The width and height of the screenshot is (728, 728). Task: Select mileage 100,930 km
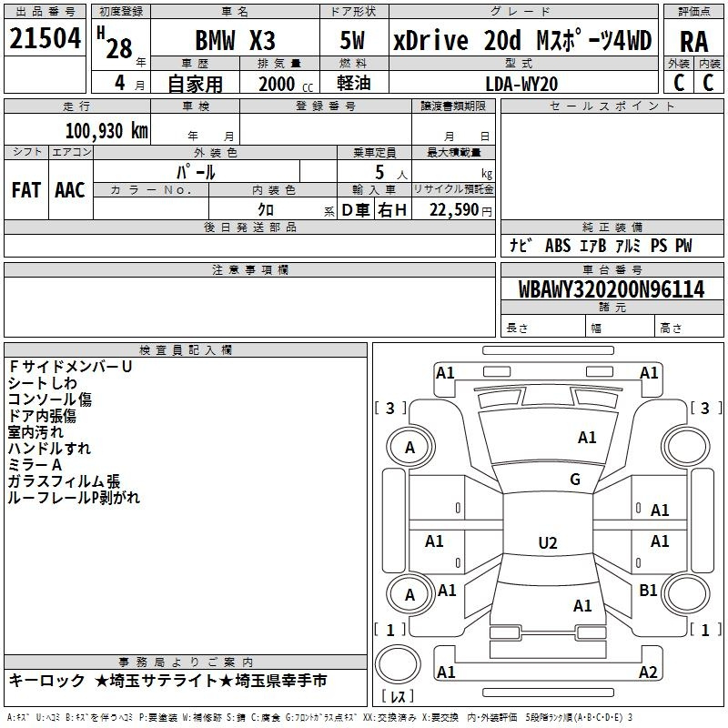coord(106,130)
